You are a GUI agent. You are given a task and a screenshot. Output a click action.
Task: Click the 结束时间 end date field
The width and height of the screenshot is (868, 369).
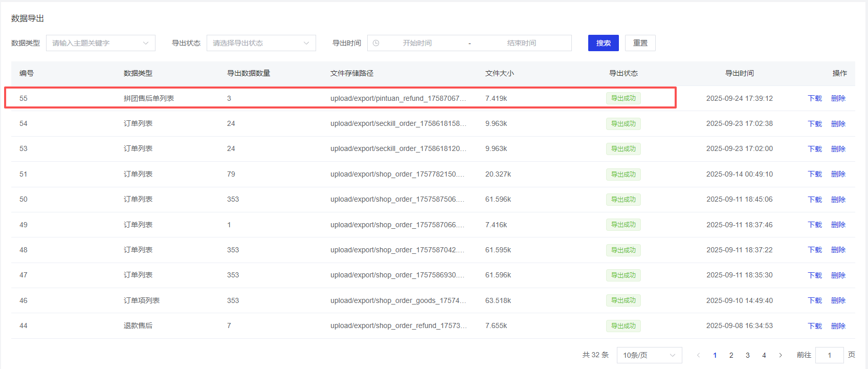521,43
